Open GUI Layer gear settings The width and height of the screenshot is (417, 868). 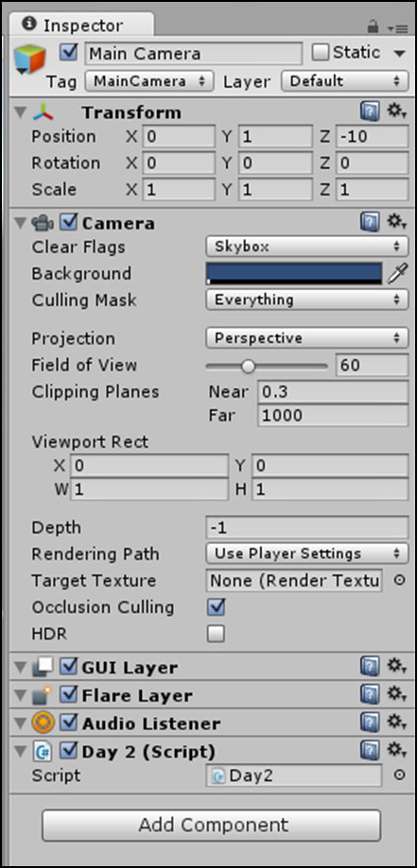[x=396, y=666]
